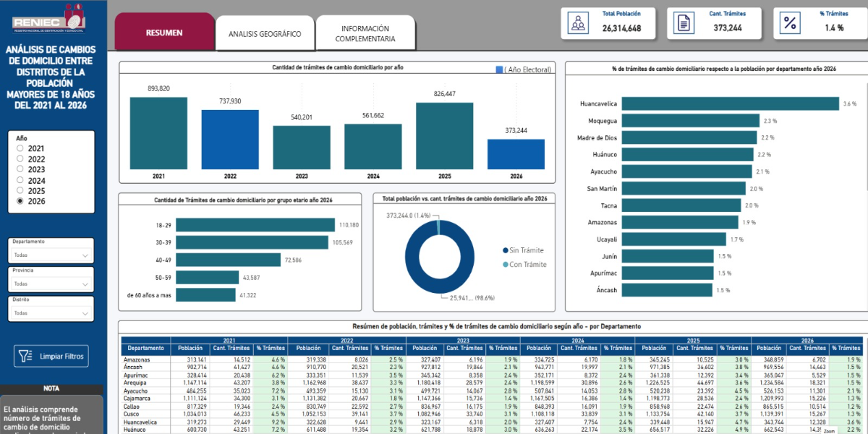Click the 2024 bar in yearly chart

click(x=373, y=147)
